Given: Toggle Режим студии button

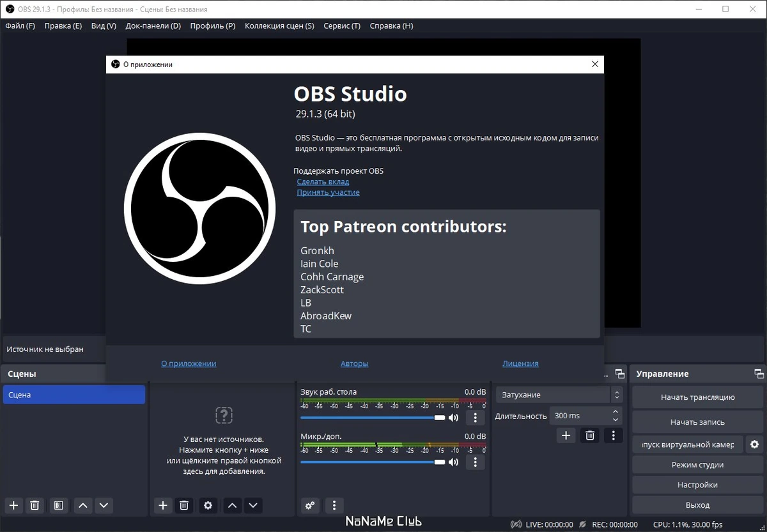Looking at the screenshot, I should 697,465.
